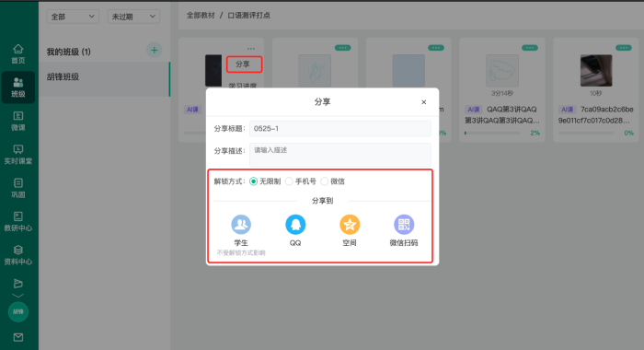Open more menu on third course card
Screen dimensions: 644x350
(436, 48)
